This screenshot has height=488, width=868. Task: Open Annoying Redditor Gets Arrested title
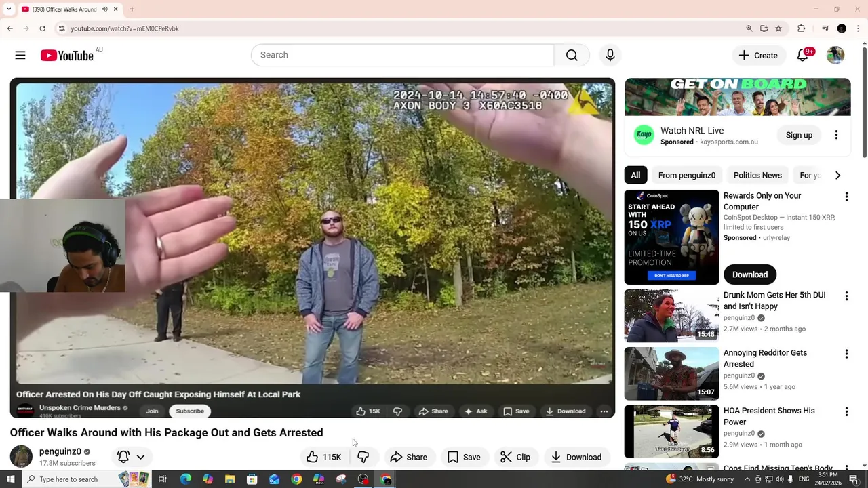coord(765,359)
